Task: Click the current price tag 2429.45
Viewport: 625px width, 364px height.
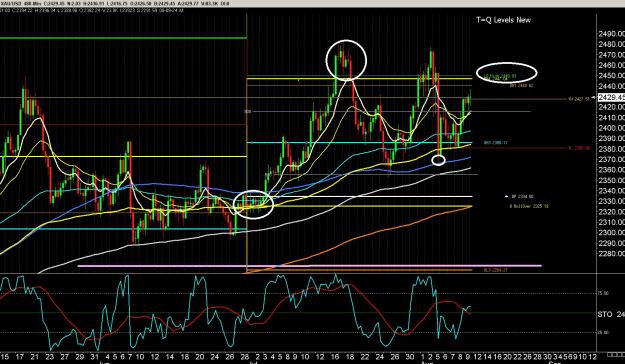Action: (611, 97)
